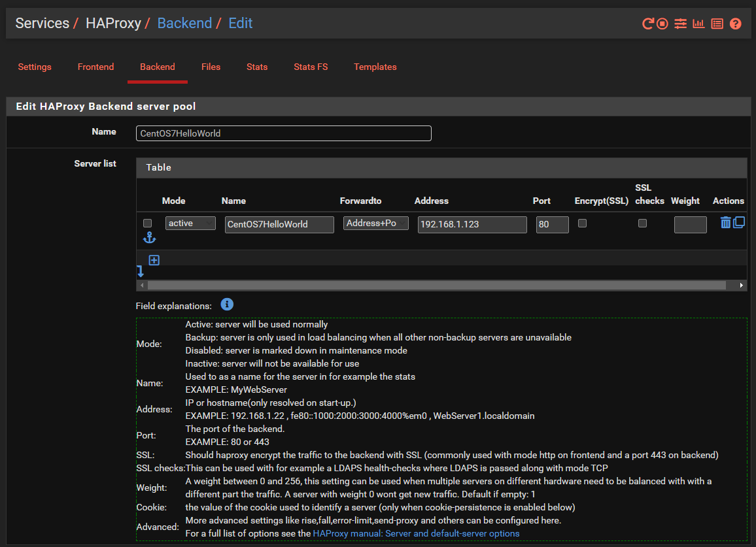Viewport: 756px width, 547px height.
Task: Open the Mode dropdown showing active
Action: click(x=190, y=223)
